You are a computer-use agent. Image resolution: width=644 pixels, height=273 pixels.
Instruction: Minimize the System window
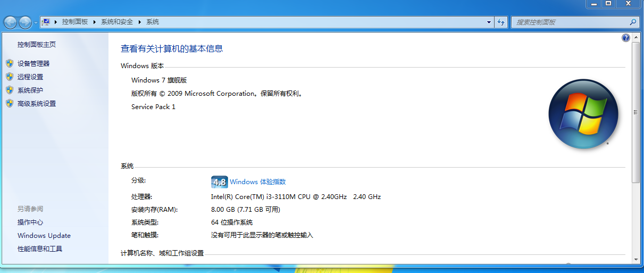tap(594, 4)
